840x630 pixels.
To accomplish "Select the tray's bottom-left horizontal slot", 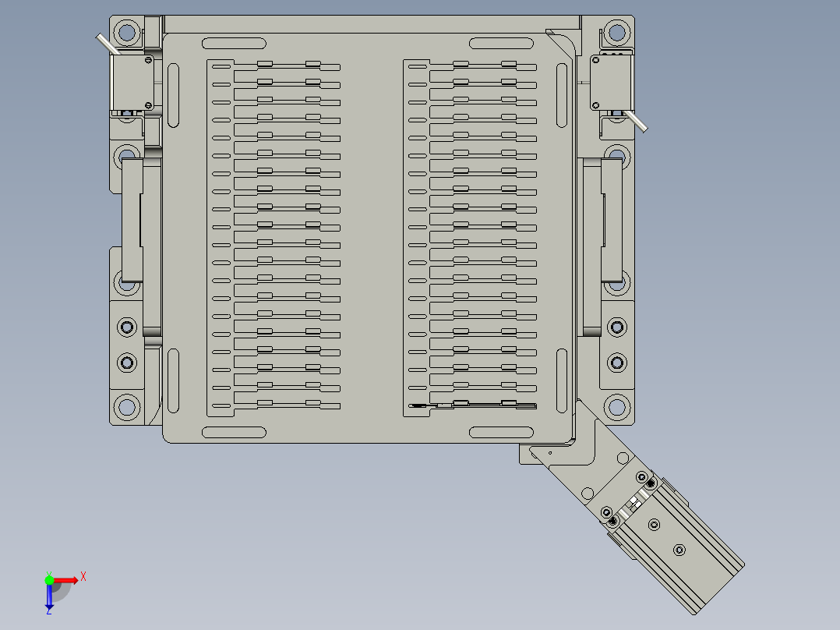I will 234,432.
